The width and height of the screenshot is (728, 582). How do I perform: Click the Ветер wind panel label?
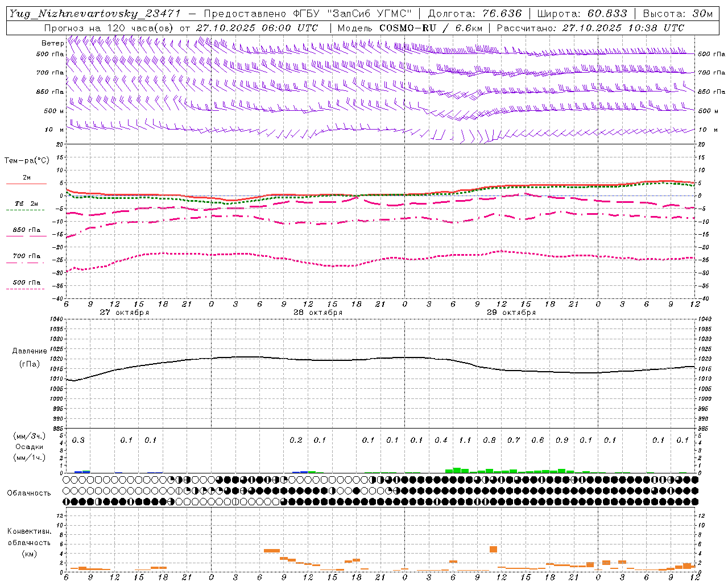[x=53, y=43]
